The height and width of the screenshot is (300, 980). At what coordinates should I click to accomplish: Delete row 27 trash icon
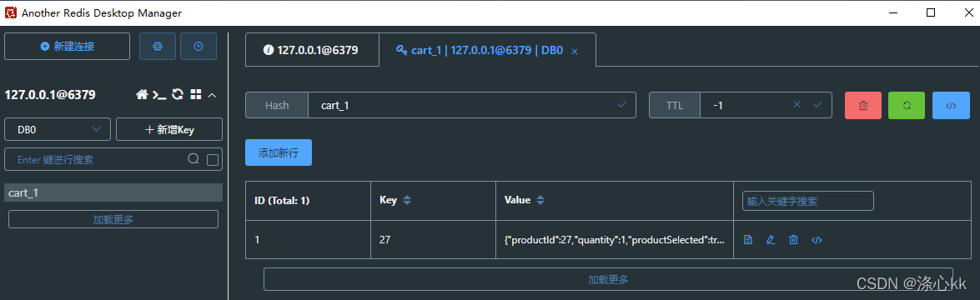point(793,239)
